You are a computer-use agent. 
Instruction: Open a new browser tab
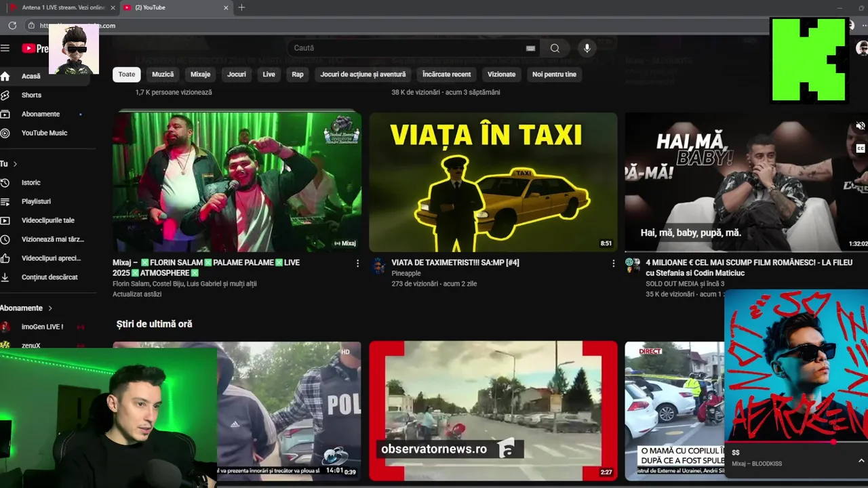coord(241,7)
